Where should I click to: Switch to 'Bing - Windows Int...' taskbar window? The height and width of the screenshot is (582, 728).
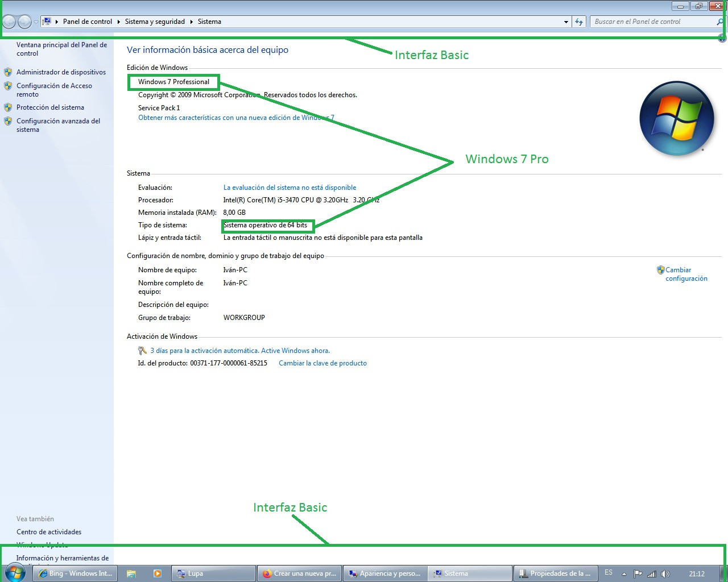coord(76,573)
